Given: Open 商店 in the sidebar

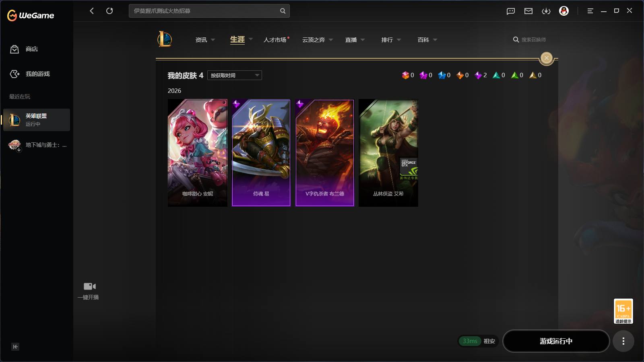Looking at the screenshot, I should point(24,49).
